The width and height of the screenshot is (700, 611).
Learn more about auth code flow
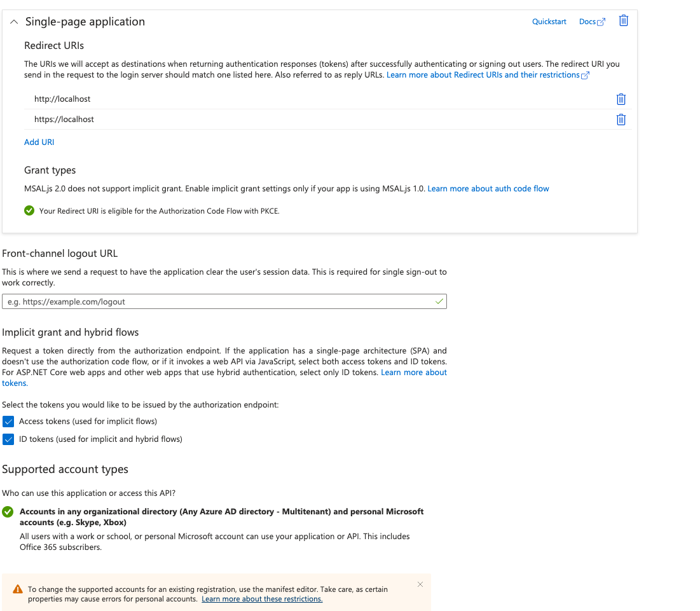pyautogui.click(x=488, y=188)
